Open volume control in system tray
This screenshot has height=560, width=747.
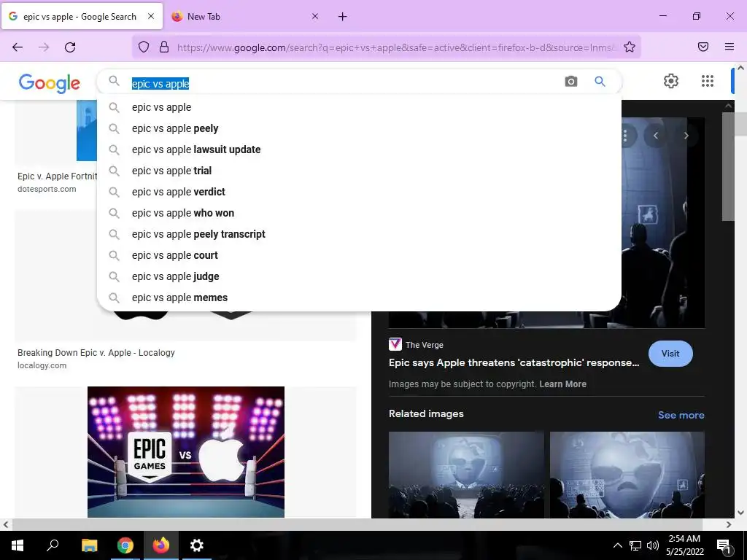point(653,545)
